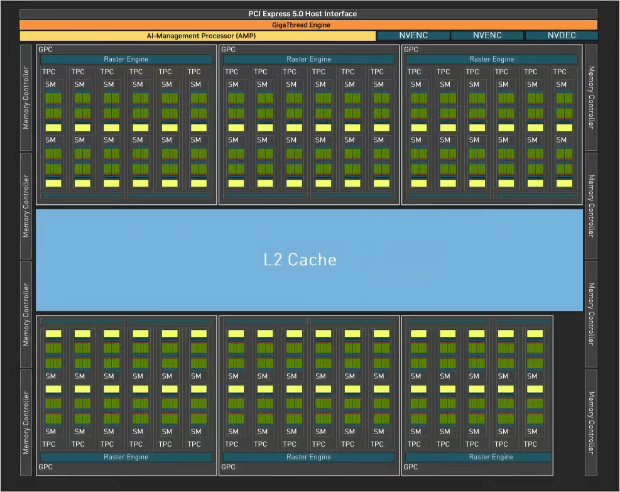Click Raster Engine in the five-TPC bottom-right GPC
620x492 pixels.
pos(478,457)
